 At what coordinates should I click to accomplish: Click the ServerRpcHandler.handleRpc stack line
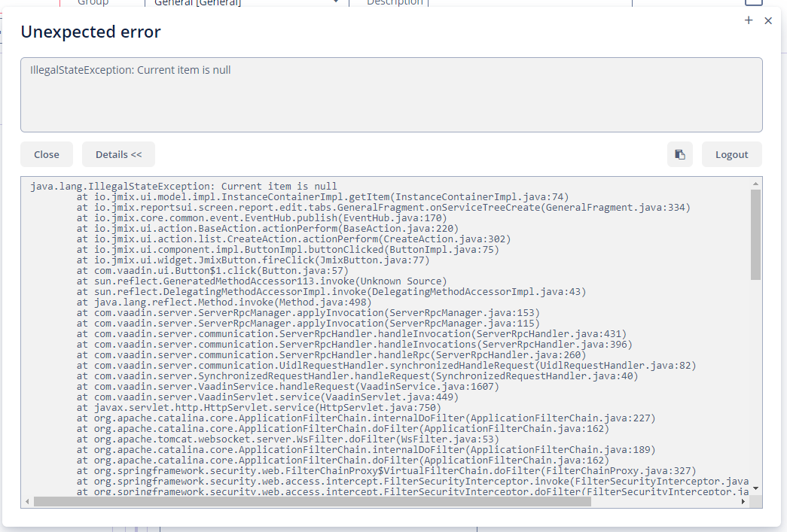click(331, 355)
